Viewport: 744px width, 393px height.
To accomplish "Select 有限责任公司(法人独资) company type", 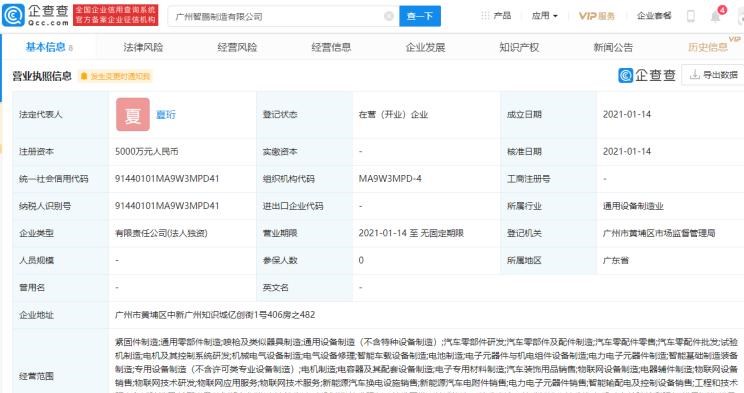I will pyautogui.click(x=161, y=233).
